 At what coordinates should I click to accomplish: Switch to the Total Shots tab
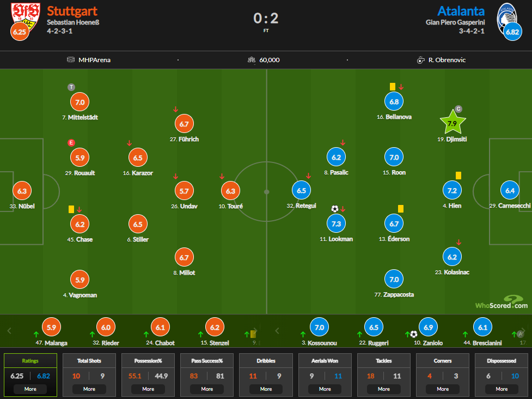click(x=89, y=375)
